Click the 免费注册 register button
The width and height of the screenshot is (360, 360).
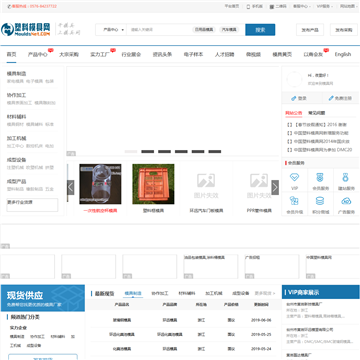[340, 98]
